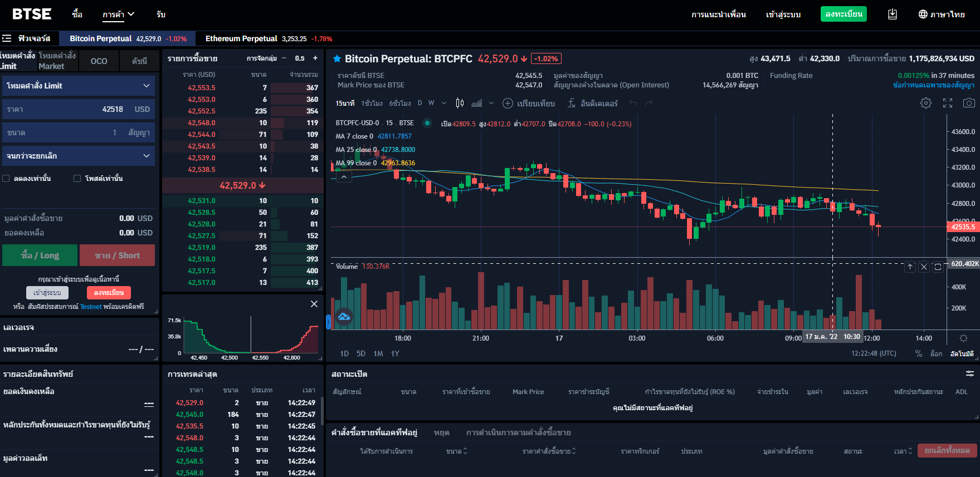This screenshot has height=477, width=980.
Task: Collapse the indicator legend chevron
Action: pos(344,177)
